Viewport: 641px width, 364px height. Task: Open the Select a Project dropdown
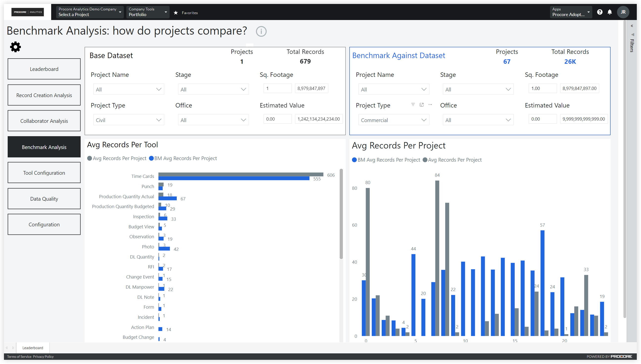(90, 12)
